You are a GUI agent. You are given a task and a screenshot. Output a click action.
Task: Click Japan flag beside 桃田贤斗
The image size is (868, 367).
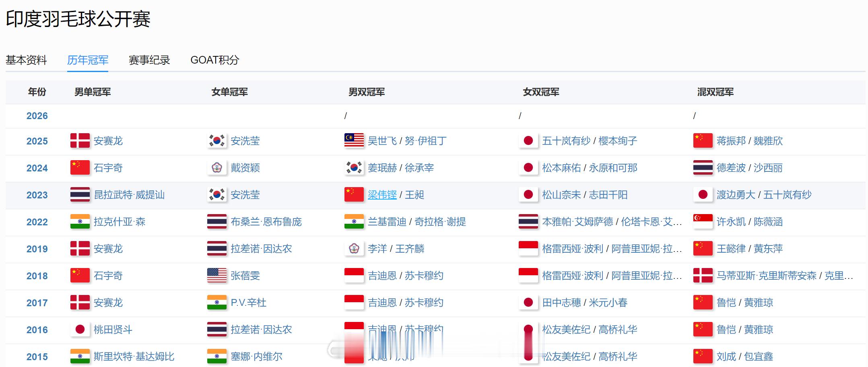tap(80, 330)
